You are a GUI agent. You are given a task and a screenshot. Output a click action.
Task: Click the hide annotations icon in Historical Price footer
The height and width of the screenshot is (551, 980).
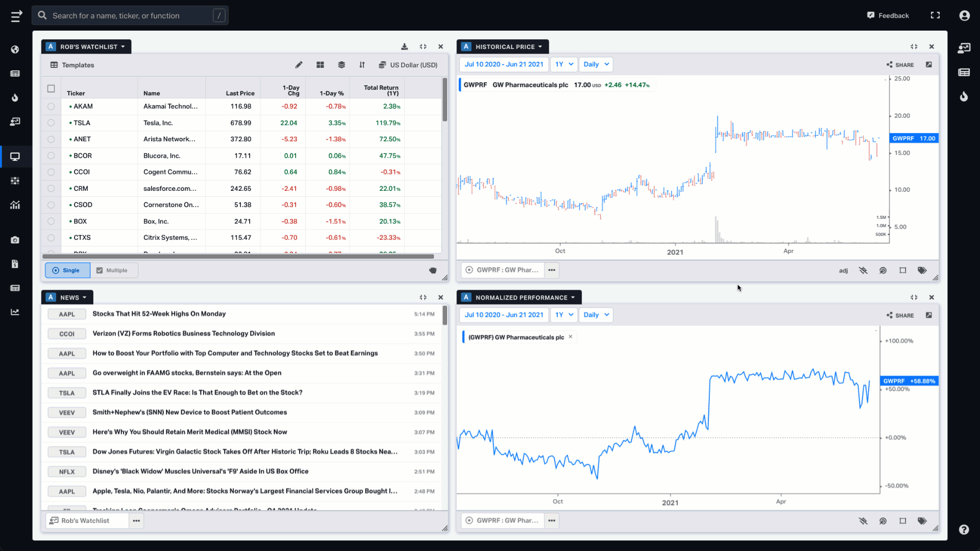(x=863, y=270)
